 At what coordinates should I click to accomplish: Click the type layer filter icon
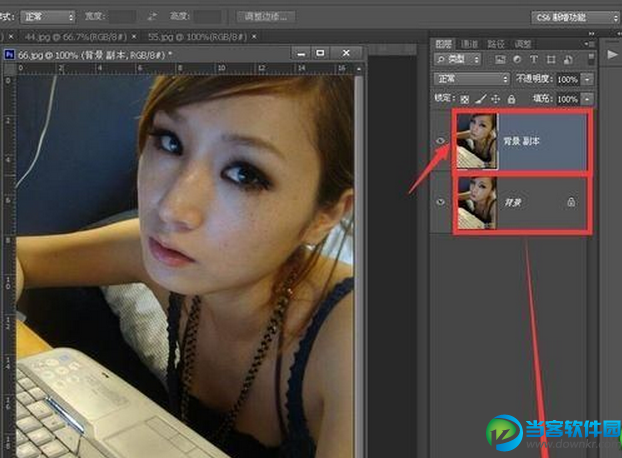coord(536,61)
